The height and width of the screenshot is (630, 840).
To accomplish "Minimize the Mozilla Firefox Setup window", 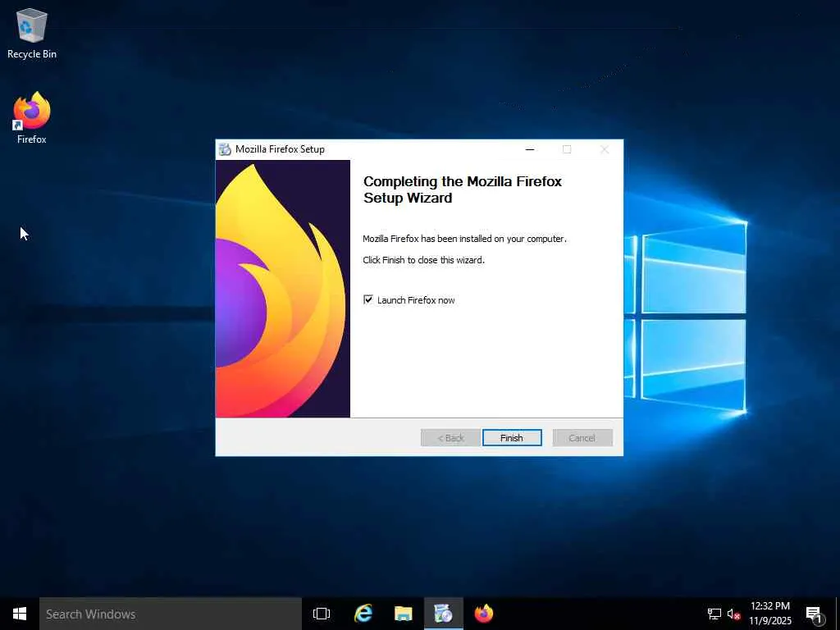I will [530, 149].
